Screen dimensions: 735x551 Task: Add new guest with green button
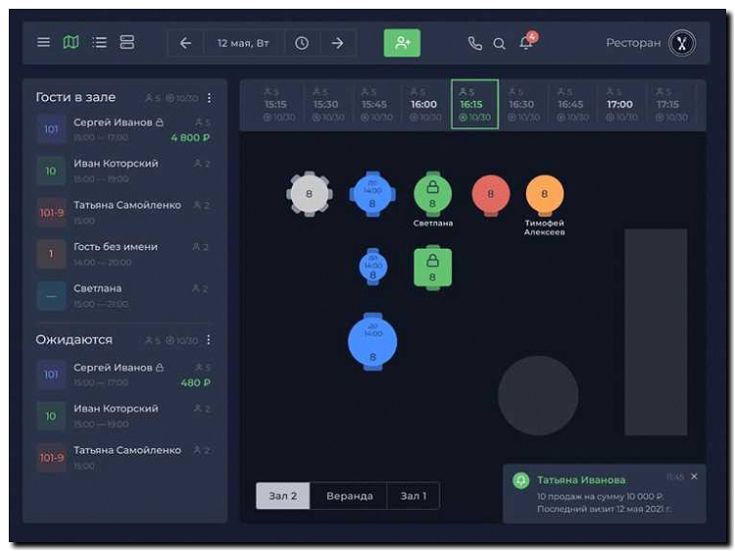402,43
